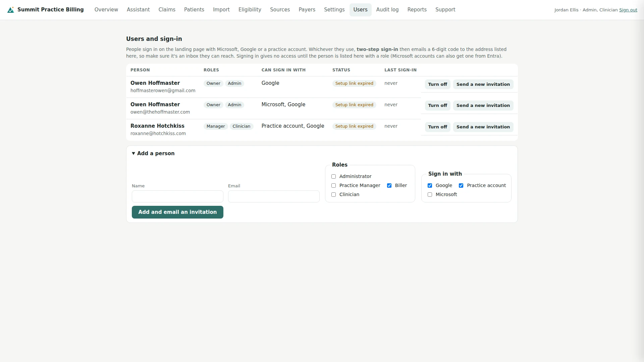644x362 pixels.
Task: Go to the Assistant tab
Action: point(138,10)
